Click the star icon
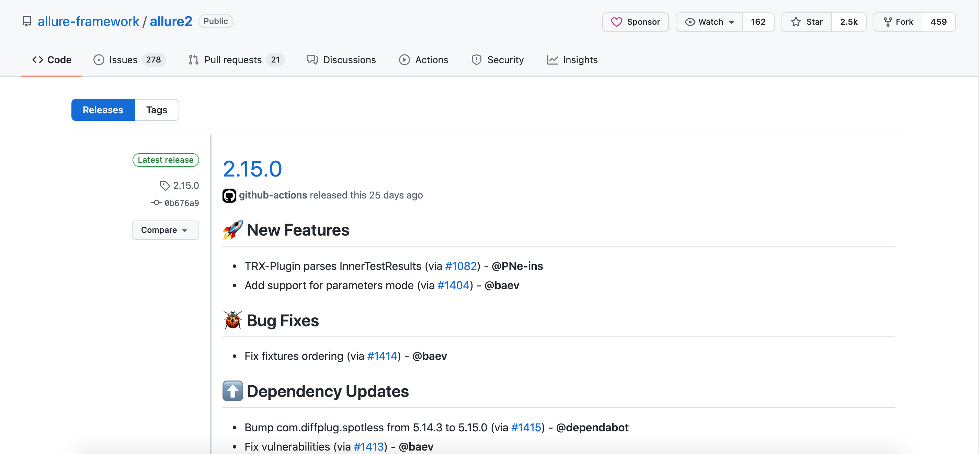Viewport: 980px width, 454px height. [796, 22]
